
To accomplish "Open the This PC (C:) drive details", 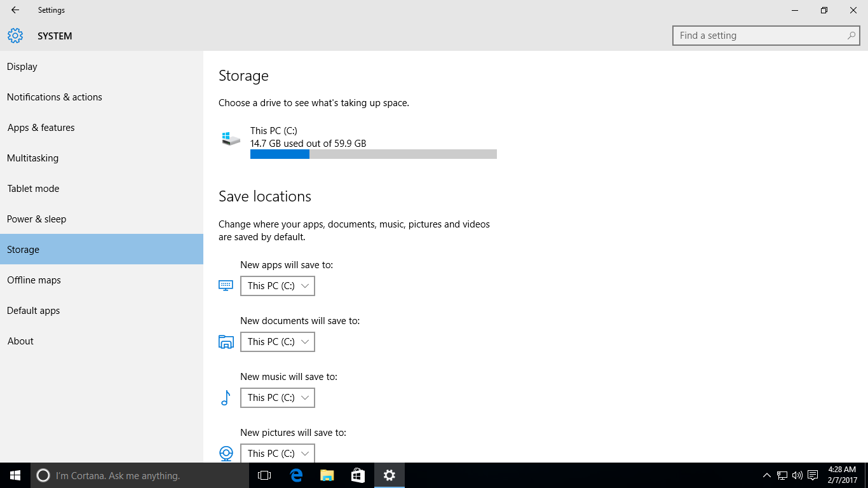I will pos(274,131).
